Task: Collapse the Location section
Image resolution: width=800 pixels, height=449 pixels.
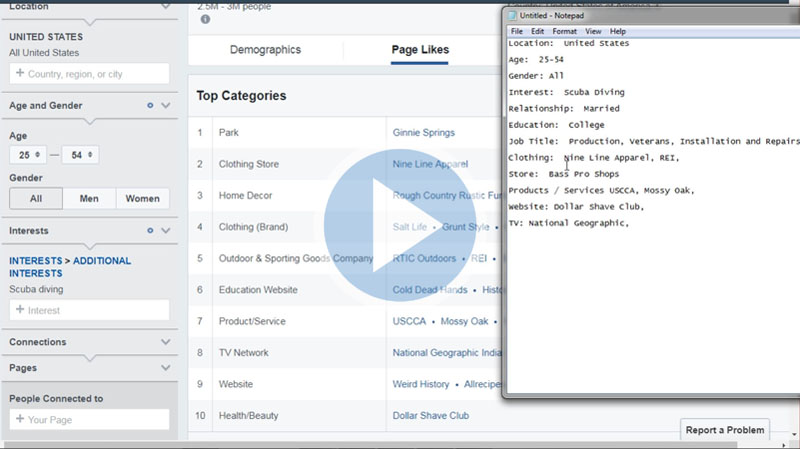Action: pyautogui.click(x=165, y=6)
